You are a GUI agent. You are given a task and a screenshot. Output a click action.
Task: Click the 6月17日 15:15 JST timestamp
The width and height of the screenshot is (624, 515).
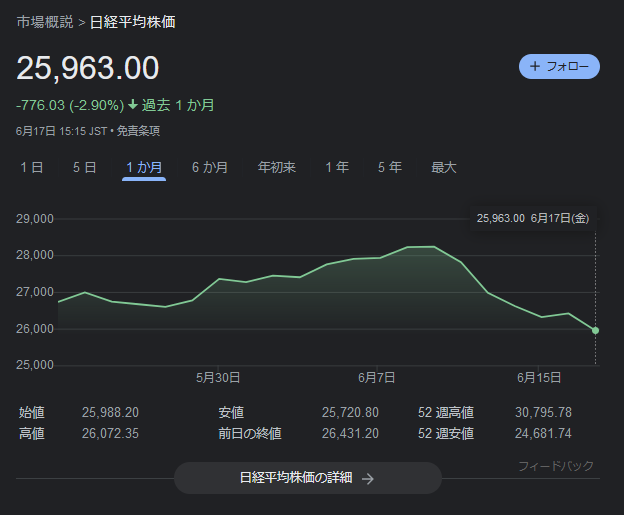point(61,131)
